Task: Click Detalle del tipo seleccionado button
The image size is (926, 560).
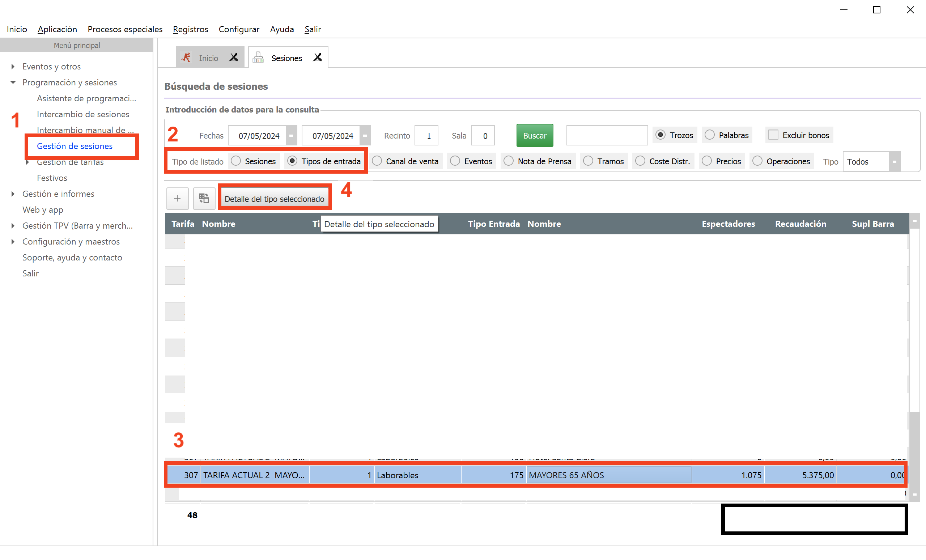Action: click(275, 199)
